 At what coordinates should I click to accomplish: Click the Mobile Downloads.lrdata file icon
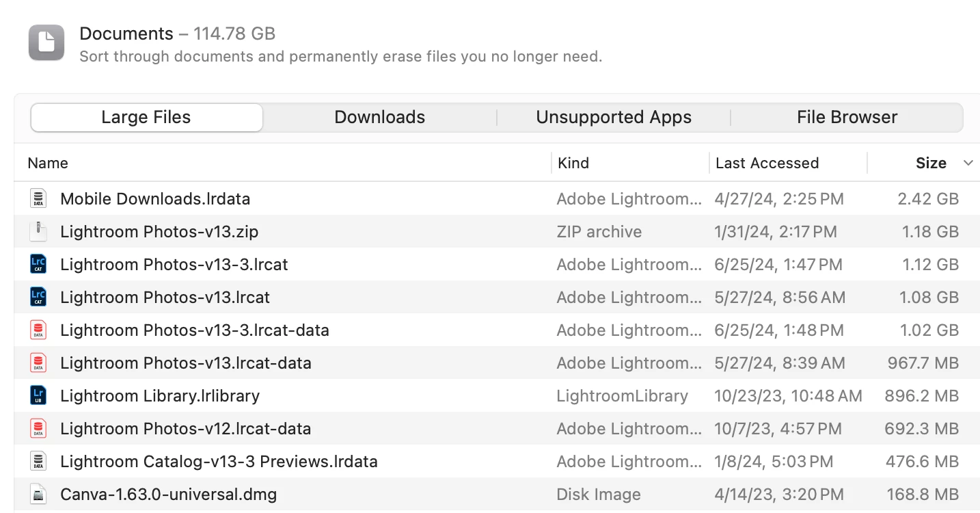pyautogui.click(x=38, y=199)
